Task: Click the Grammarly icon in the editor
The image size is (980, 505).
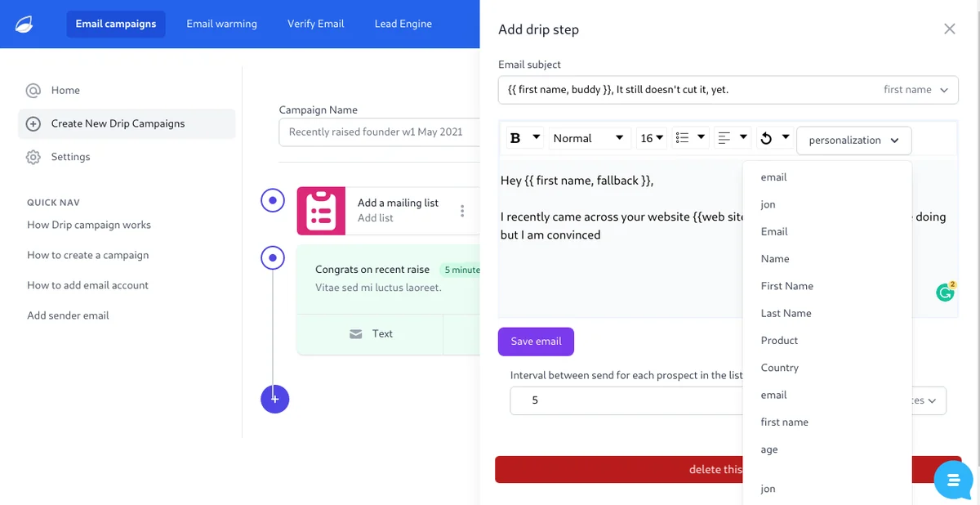Action: point(946,292)
